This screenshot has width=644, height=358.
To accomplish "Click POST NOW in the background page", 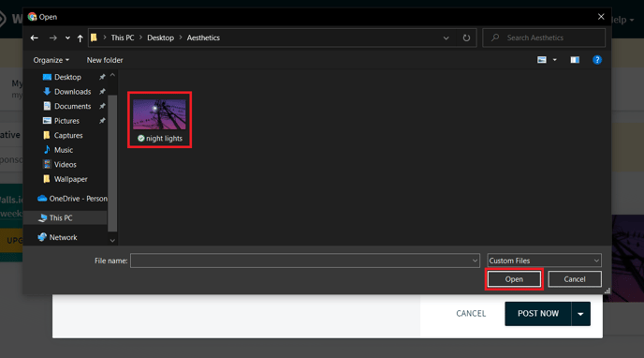I will pyautogui.click(x=538, y=314).
